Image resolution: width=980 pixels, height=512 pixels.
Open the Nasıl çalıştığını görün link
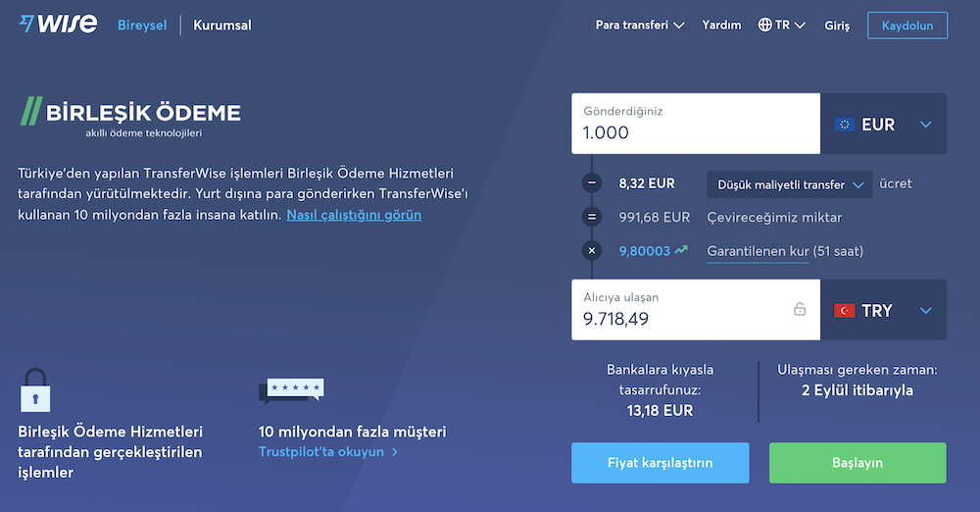click(354, 215)
